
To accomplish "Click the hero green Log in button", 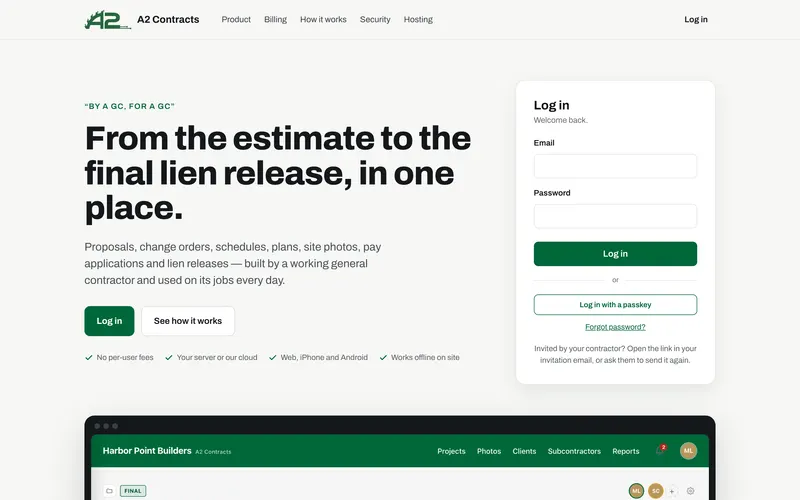I will 109,321.
